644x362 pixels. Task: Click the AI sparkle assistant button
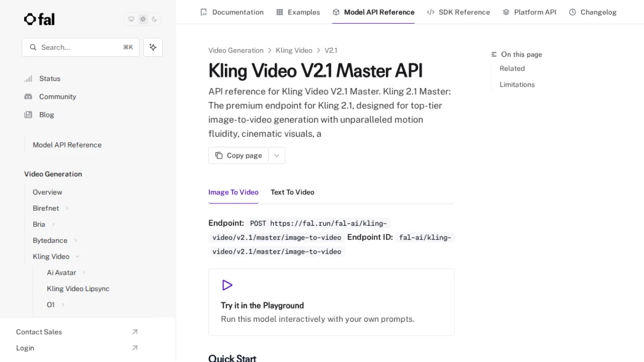pos(153,47)
